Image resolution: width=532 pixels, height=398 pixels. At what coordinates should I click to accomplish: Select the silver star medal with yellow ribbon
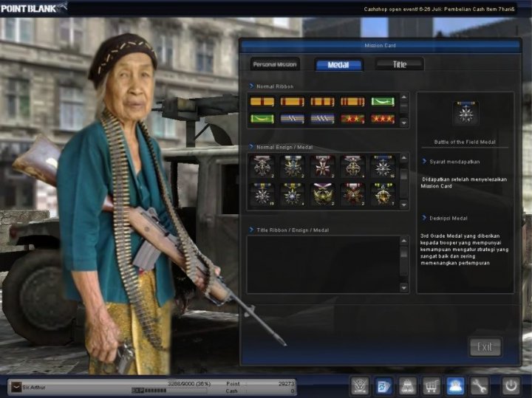click(x=293, y=194)
